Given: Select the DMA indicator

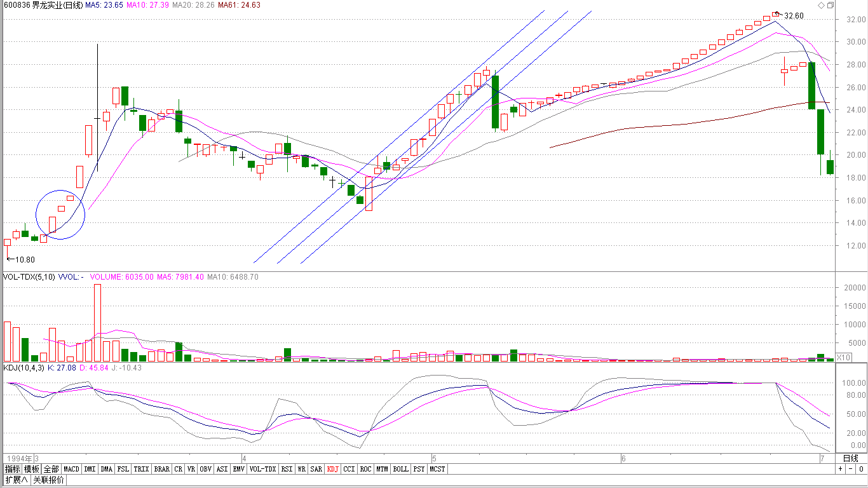Looking at the screenshot, I should (106, 469).
